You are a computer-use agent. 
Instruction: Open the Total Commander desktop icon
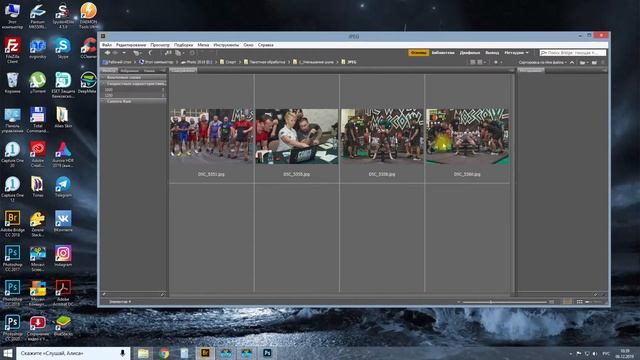(38, 120)
